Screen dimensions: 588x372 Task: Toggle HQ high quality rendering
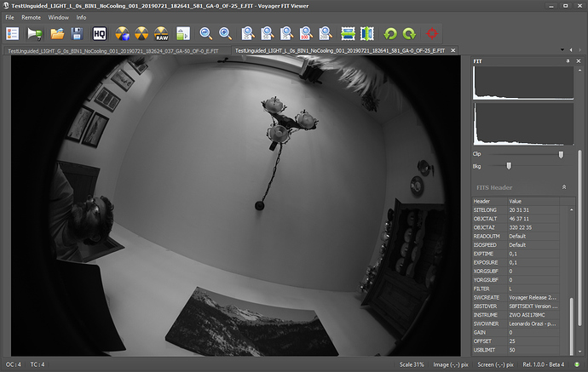point(100,34)
